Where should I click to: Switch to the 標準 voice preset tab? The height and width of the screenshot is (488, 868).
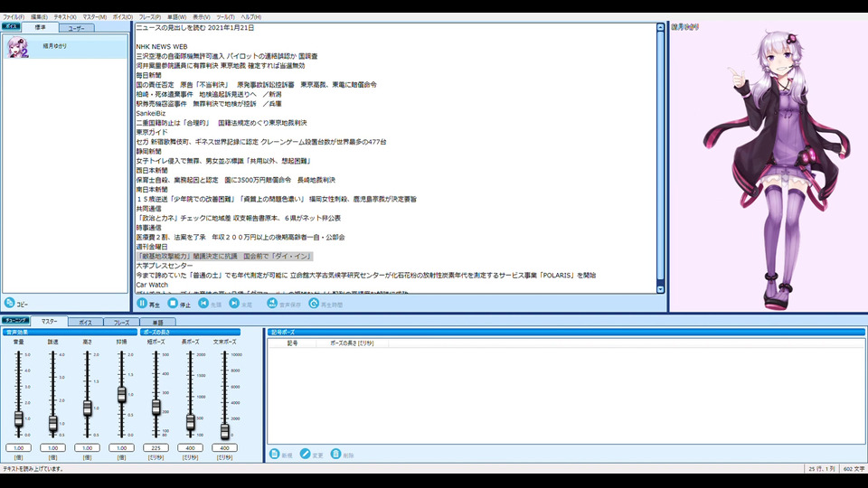point(41,27)
